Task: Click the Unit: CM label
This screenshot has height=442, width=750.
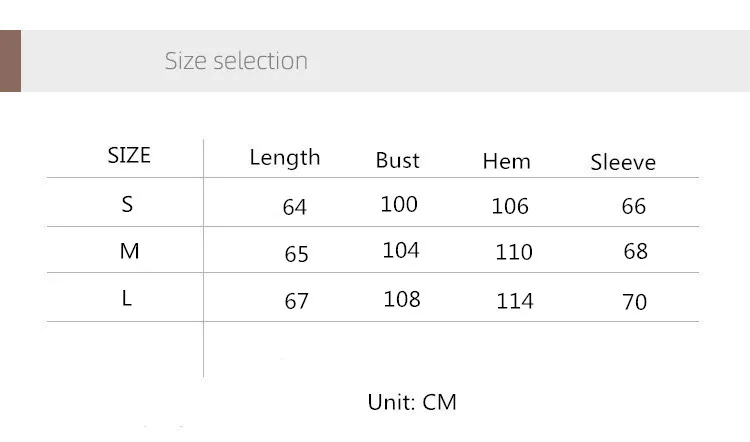Action: coord(411,402)
